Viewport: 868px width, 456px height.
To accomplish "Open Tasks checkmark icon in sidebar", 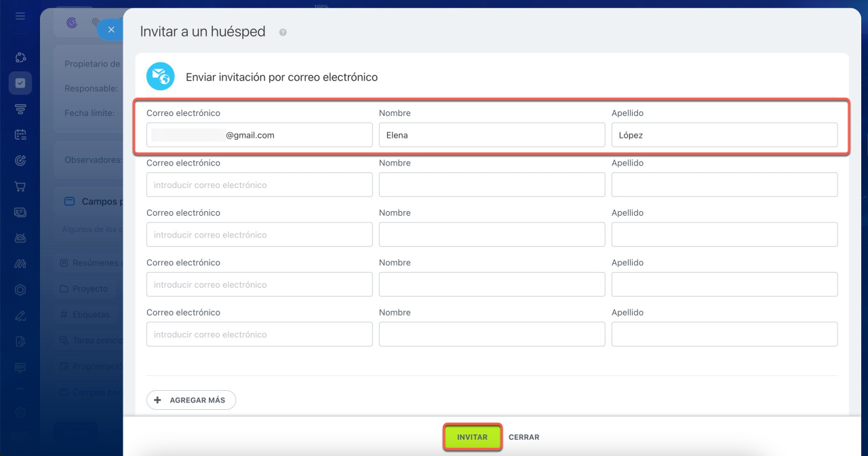I will 20,83.
